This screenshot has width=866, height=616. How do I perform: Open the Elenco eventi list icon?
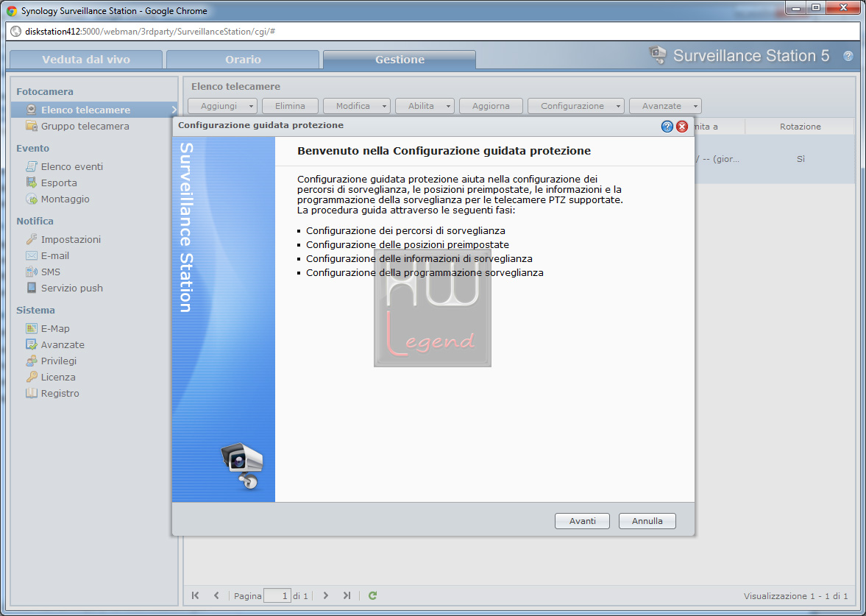click(x=32, y=166)
